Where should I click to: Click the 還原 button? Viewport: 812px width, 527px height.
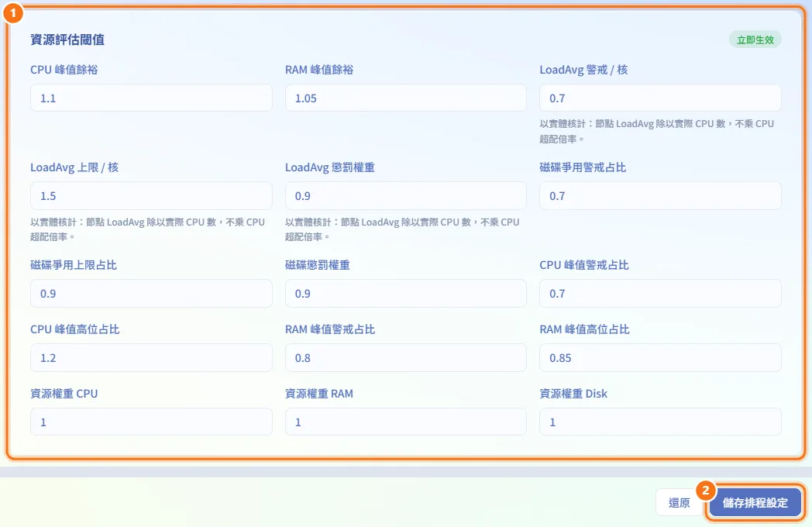(x=679, y=503)
